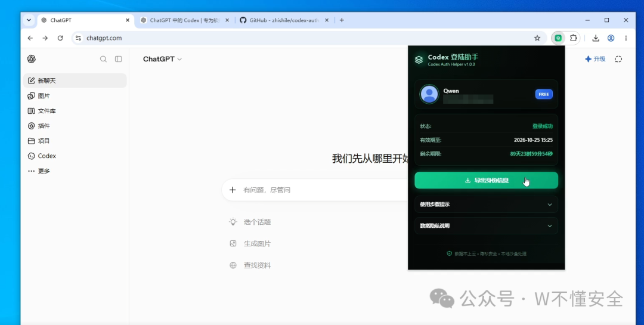
Task: Open the tab search dropdown arrow
Action: pos(29,20)
